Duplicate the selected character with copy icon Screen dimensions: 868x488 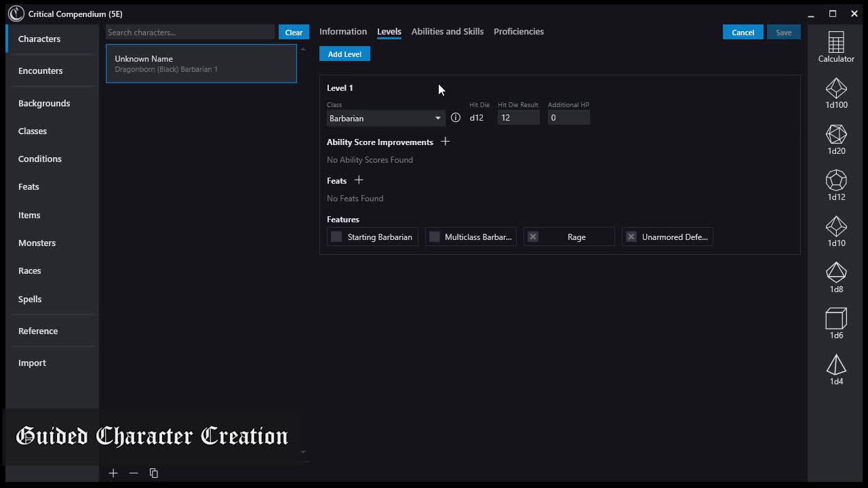pyautogui.click(x=154, y=473)
